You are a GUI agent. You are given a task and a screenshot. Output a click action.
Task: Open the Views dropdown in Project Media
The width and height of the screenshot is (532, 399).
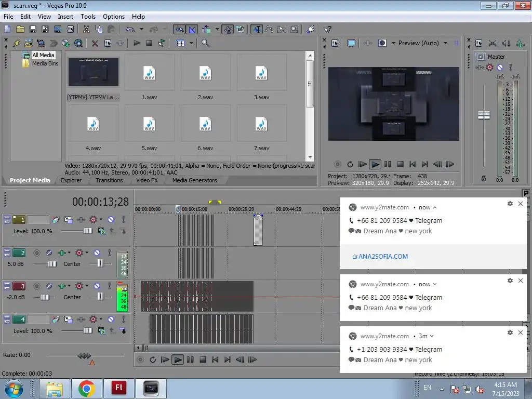pyautogui.click(x=191, y=43)
